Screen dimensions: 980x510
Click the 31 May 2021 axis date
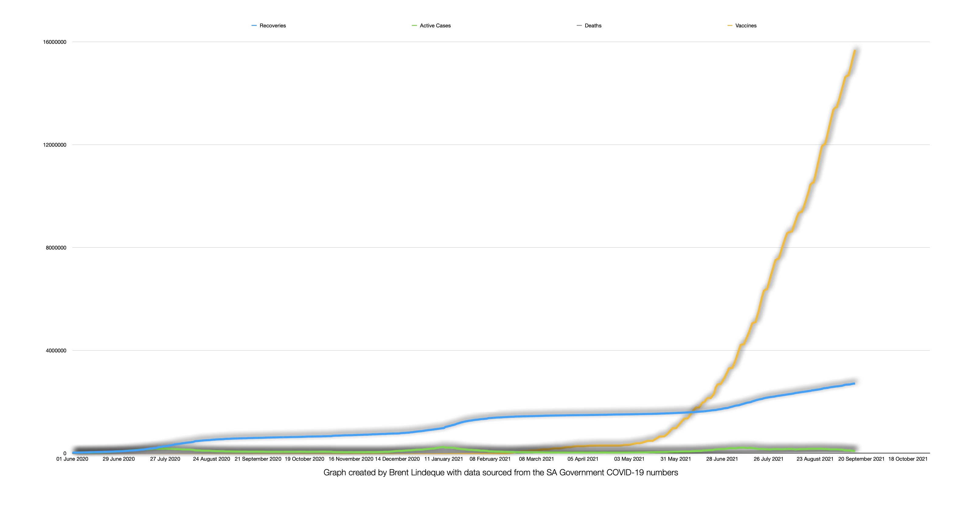(x=676, y=459)
